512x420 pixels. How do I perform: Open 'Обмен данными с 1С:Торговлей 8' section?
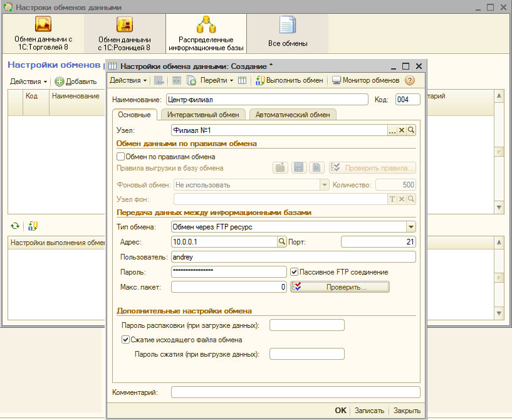click(x=43, y=33)
